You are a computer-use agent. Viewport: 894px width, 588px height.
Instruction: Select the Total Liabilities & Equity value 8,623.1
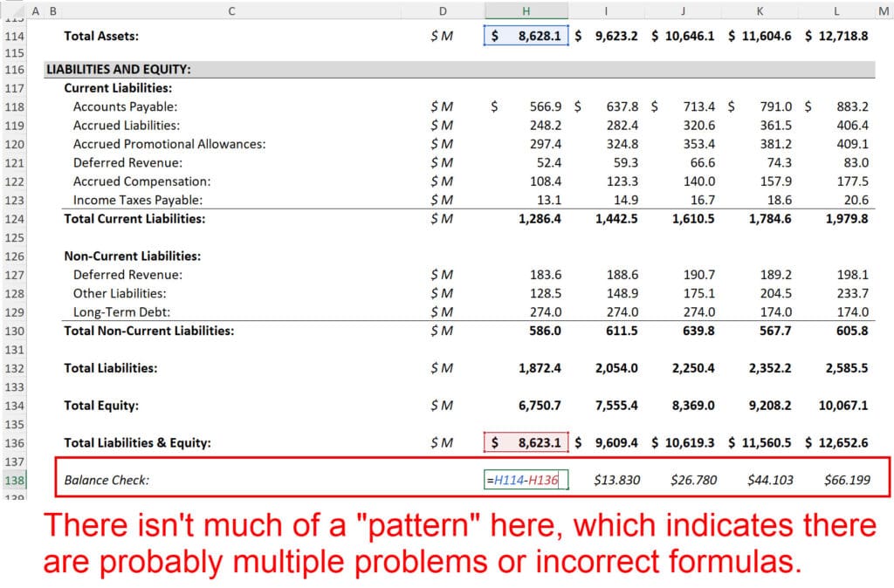pos(526,442)
